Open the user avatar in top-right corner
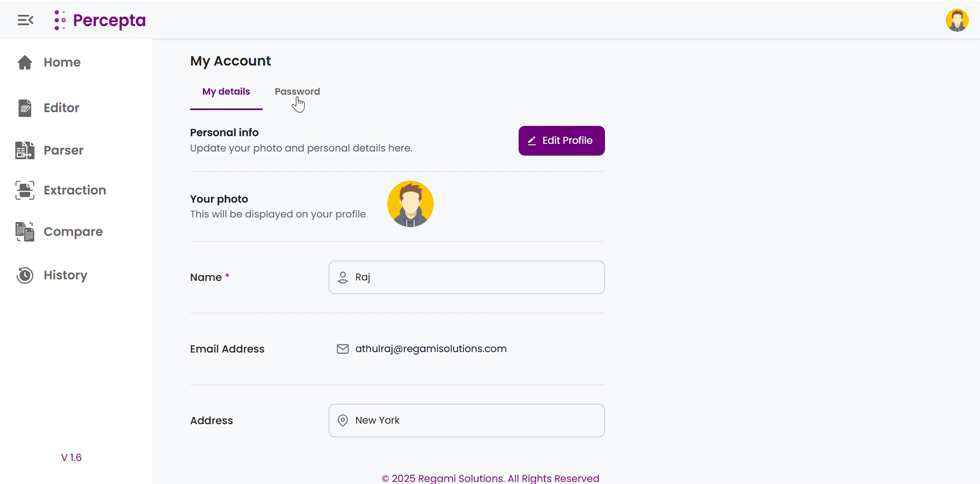This screenshot has height=484, width=980. [956, 20]
